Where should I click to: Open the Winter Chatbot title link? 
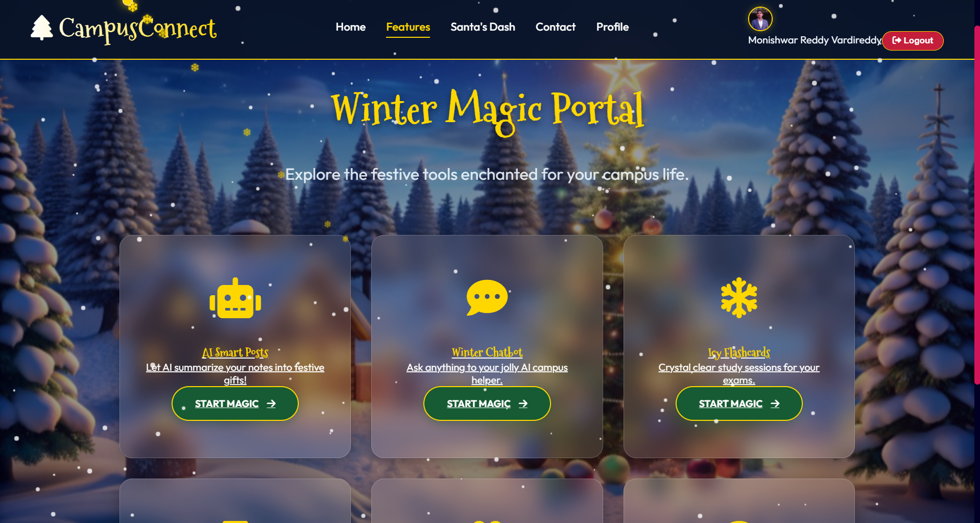pos(487,352)
